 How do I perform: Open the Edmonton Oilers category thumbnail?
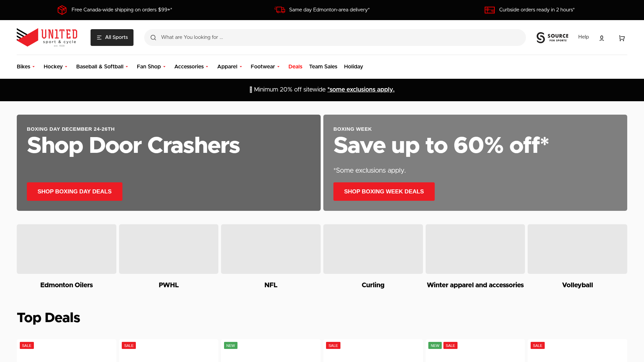point(66,249)
